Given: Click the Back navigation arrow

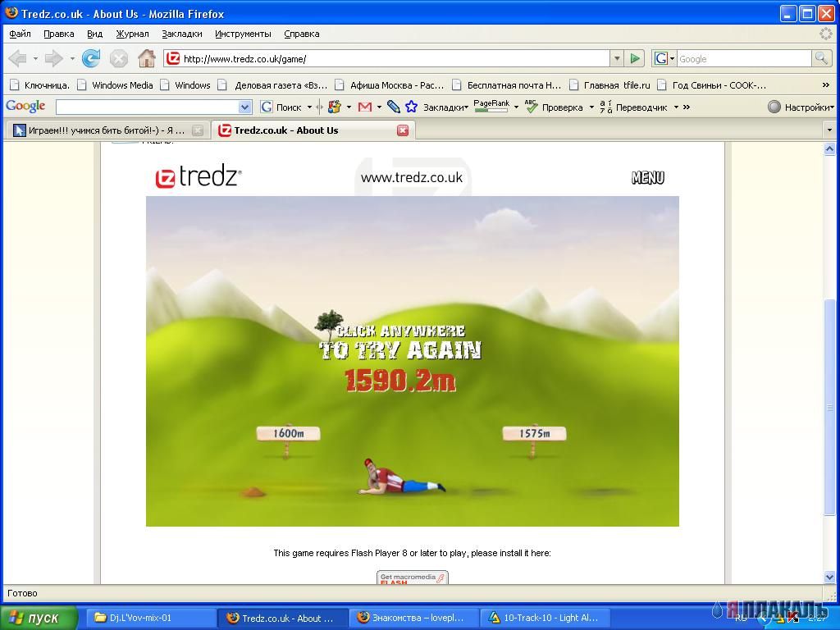Looking at the screenshot, I should click(18, 58).
